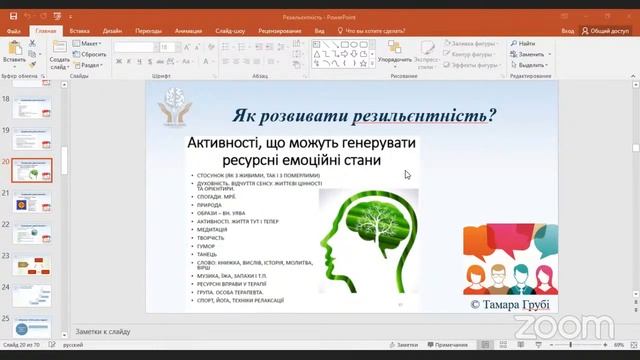Open Заливка фигуры shape fill dropdown
The image size is (640, 360).
tap(471, 43)
